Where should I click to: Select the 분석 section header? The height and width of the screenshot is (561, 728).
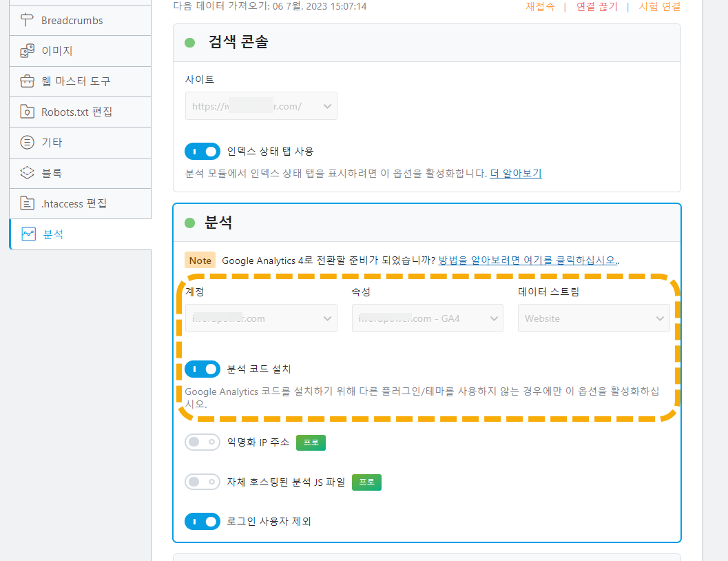coord(222,223)
